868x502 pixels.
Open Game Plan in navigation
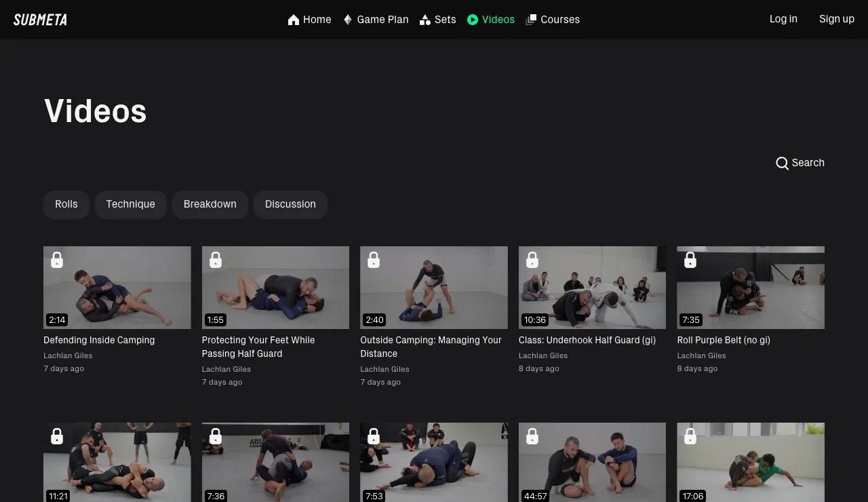coord(376,20)
